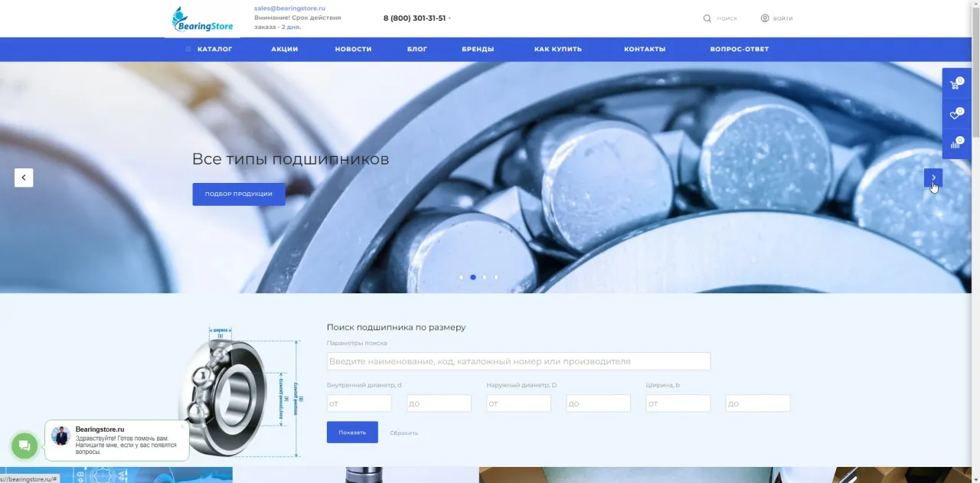Open the green chat widget bubble

click(24, 445)
